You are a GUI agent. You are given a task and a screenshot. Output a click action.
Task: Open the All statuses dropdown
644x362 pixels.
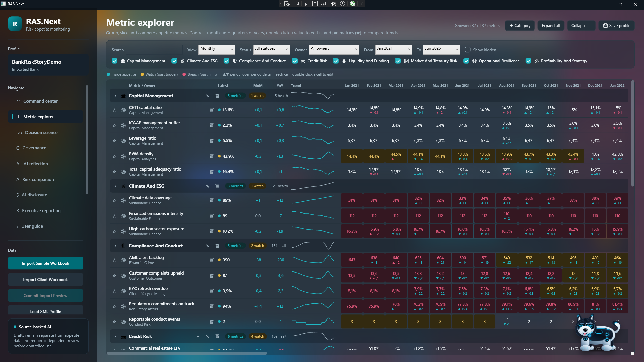tap(272, 49)
